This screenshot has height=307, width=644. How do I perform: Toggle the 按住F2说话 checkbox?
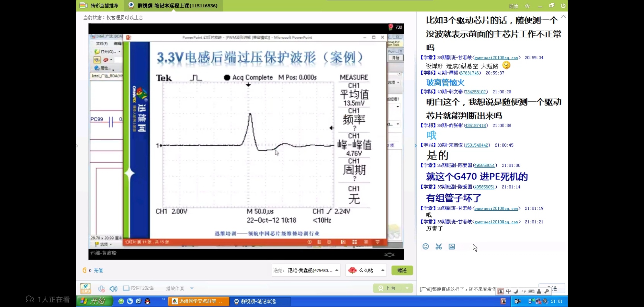pos(126,288)
